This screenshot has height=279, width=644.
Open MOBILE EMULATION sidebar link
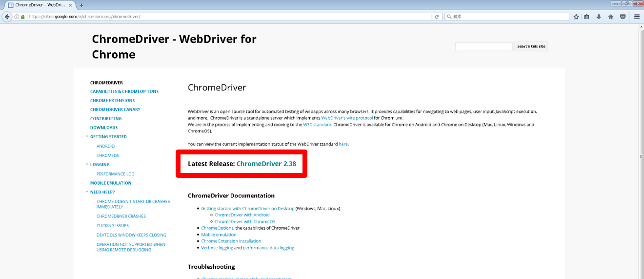pyautogui.click(x=111, y=183)
